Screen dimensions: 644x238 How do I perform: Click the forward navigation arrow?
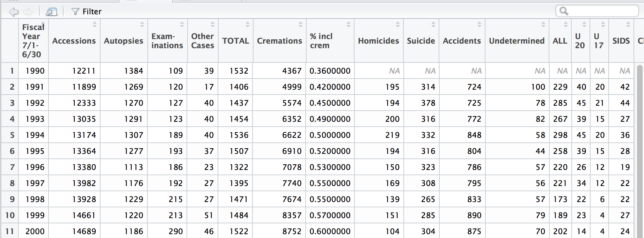coord(28,12)
